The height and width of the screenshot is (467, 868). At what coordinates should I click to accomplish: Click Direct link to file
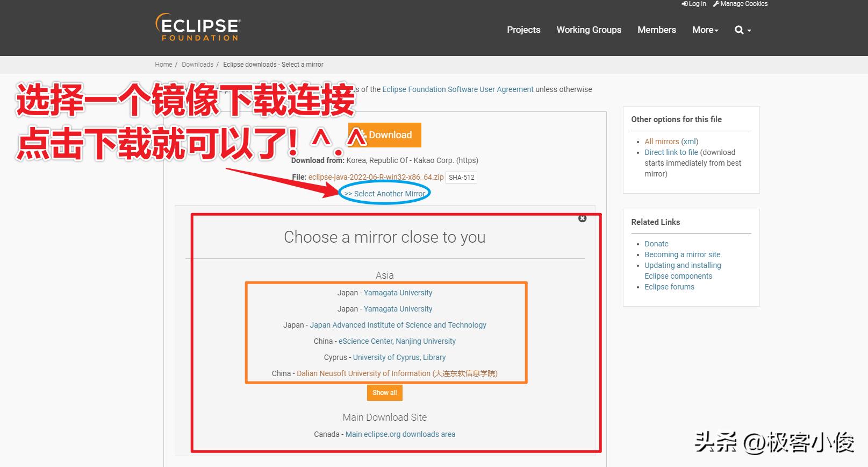point(671,152)
